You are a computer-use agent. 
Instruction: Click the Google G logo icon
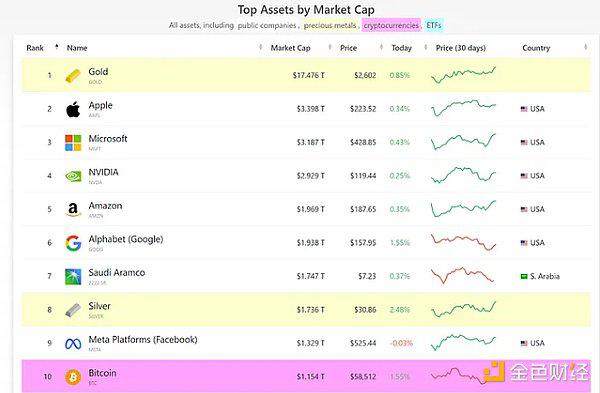tap(73, 243)
